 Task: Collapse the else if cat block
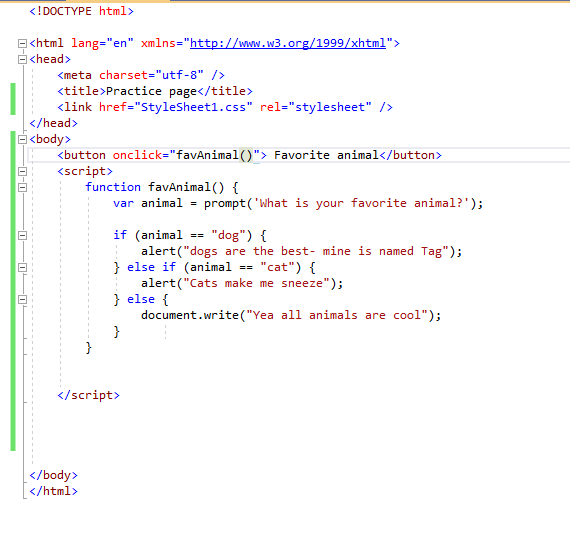[22, 267]
